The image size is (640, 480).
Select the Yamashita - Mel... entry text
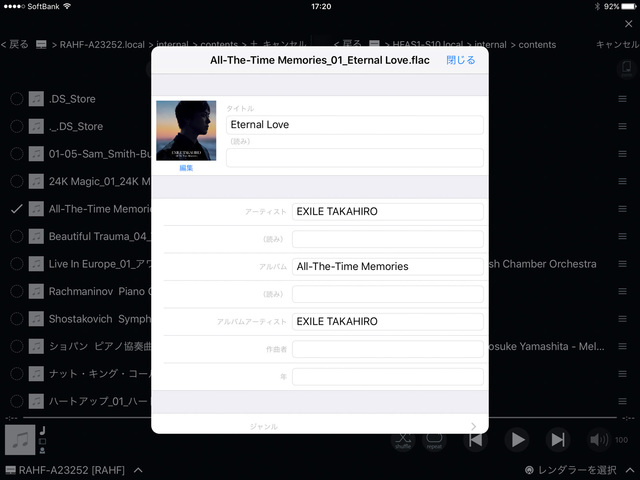[x=547, y=347]
